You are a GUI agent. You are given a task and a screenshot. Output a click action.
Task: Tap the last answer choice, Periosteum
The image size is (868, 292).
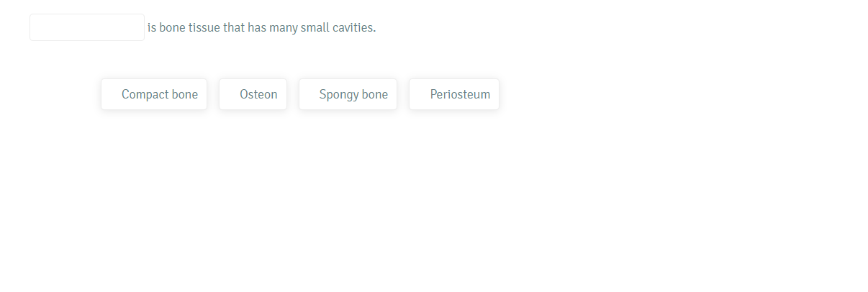454,94
